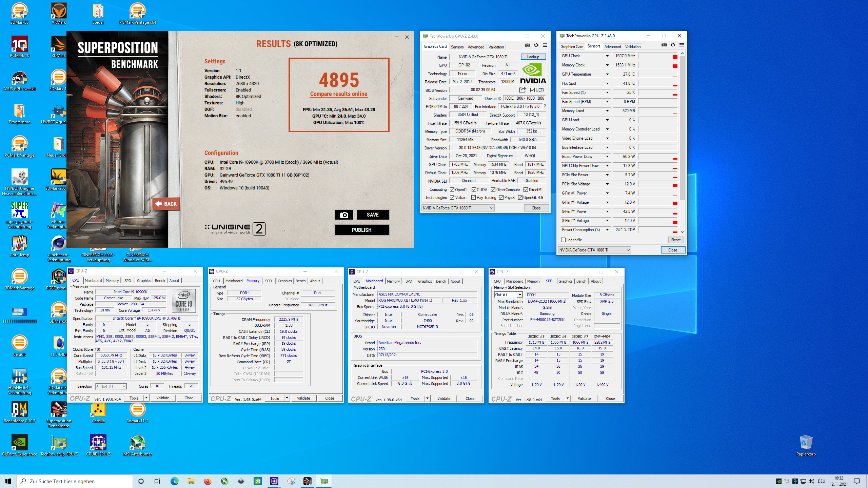Screen dimensions: 868x488
Task: Open the Papierkorb recycle bin
Action: point(806,445)
